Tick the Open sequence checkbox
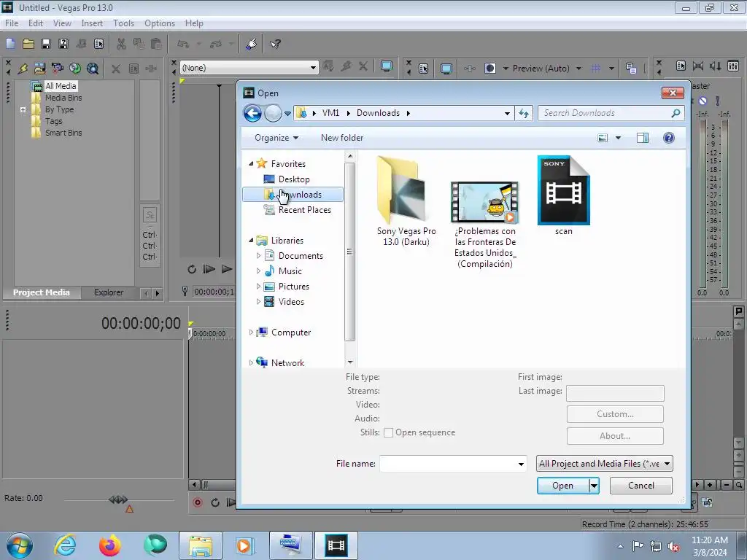Screen dimensions: 747x560 pyautogui.click(x=388, y=433)
